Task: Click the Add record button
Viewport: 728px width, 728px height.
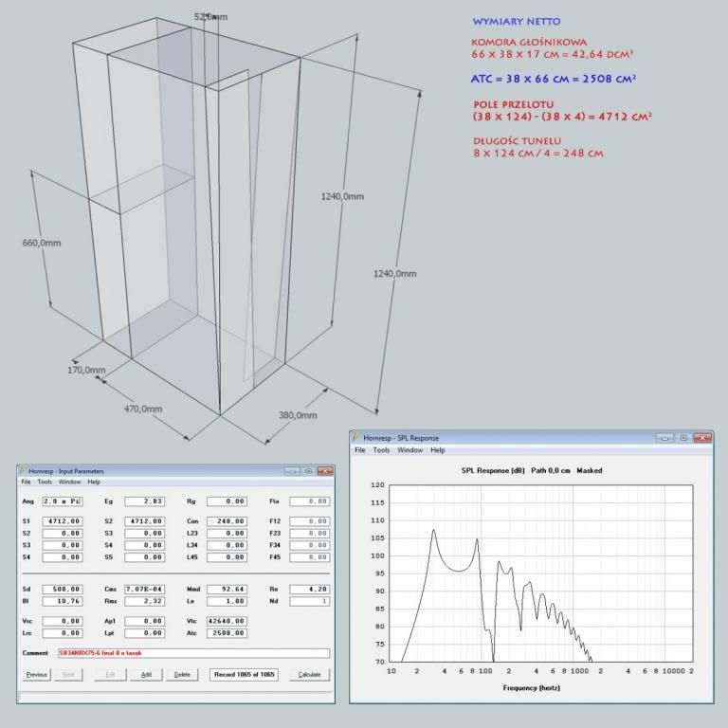Action: pyautogui.click(x=146, y=675)
